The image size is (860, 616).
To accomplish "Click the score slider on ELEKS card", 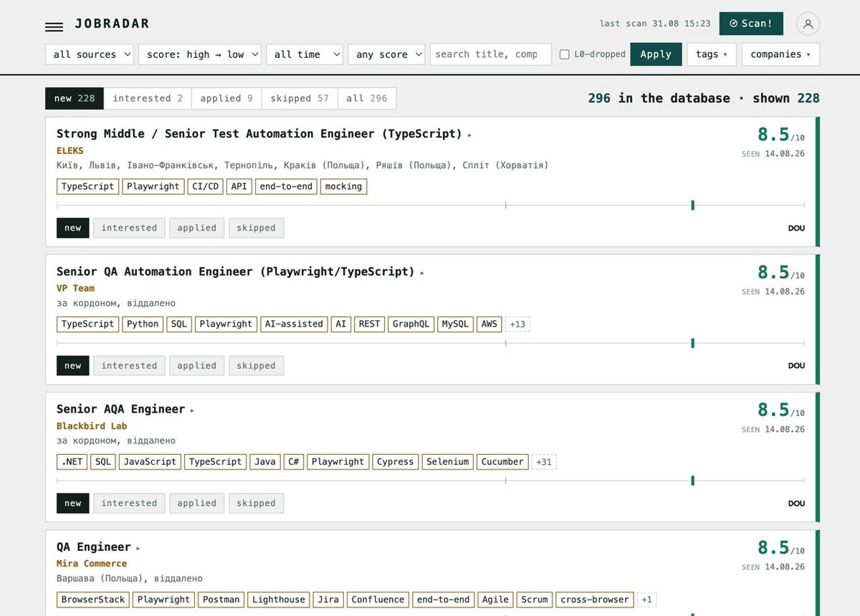I will tap(430, 206).
